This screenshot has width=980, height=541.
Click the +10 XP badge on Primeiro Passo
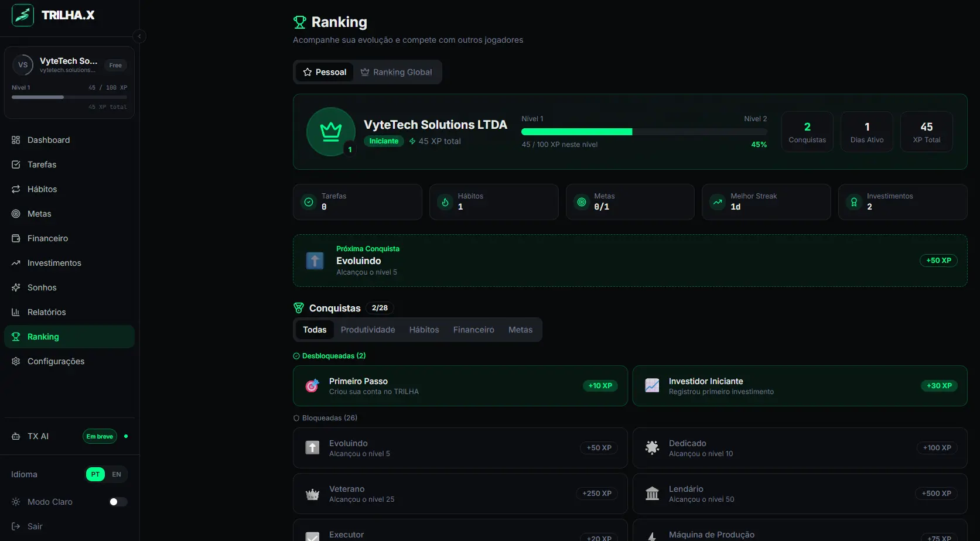click(x=600, y=386)
